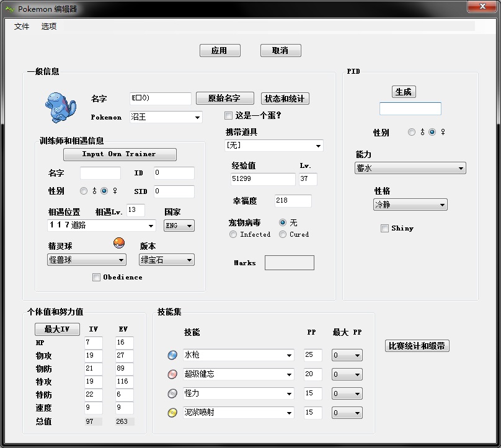
Task: Click the Poké Ball icon above ball dropdown
Action: coord(119,243)
